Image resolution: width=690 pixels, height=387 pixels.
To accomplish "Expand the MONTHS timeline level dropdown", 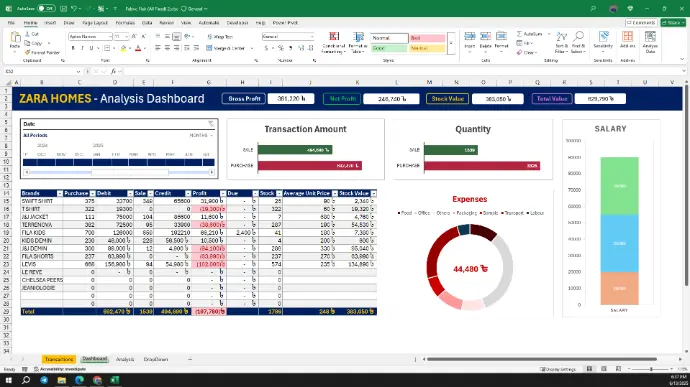I will (x=201, y=135).
